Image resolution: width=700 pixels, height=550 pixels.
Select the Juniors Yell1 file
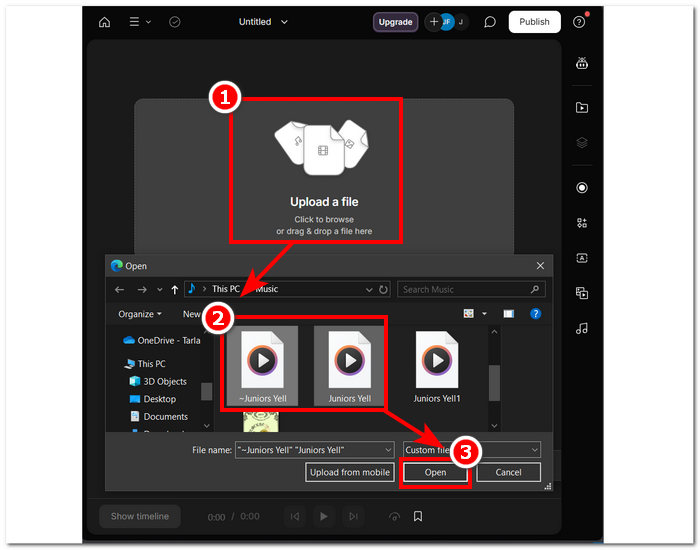click(x=437, y=366)
